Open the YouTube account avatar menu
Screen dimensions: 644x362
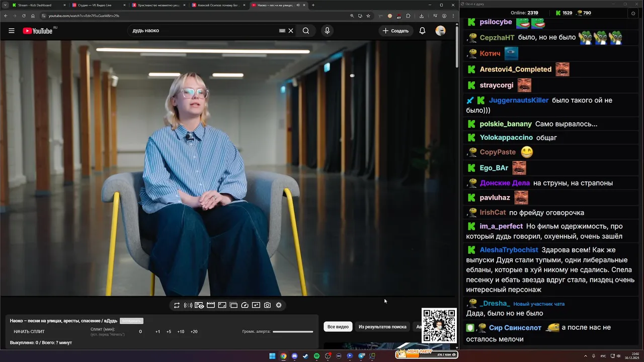point(441,31)
